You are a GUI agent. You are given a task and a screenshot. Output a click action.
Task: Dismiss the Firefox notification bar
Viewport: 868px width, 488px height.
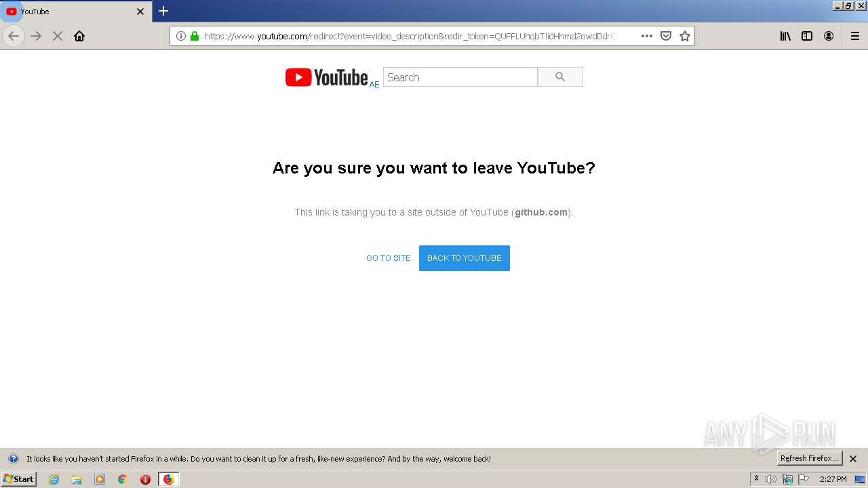pos(853,459)
